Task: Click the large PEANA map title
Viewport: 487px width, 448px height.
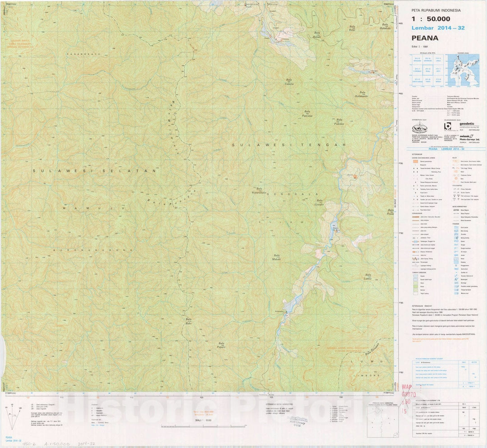Action: [x=425, y=38]
